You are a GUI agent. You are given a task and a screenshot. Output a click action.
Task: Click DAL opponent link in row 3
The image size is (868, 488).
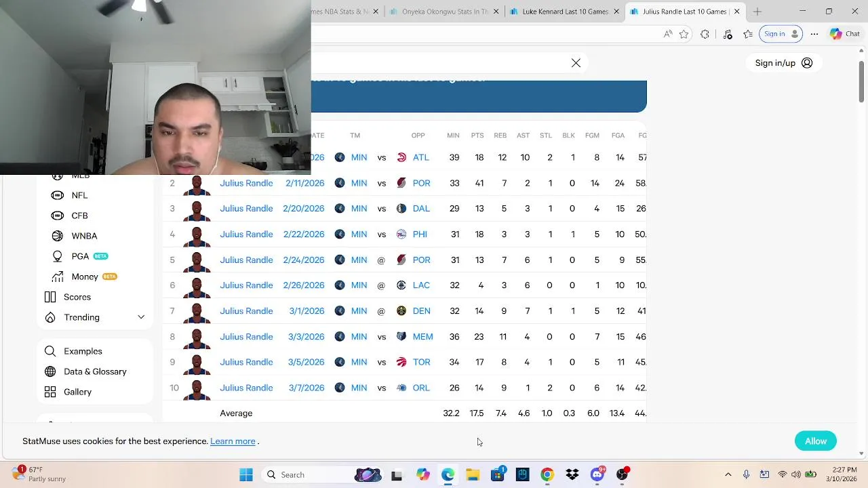[x=421, y=209]
